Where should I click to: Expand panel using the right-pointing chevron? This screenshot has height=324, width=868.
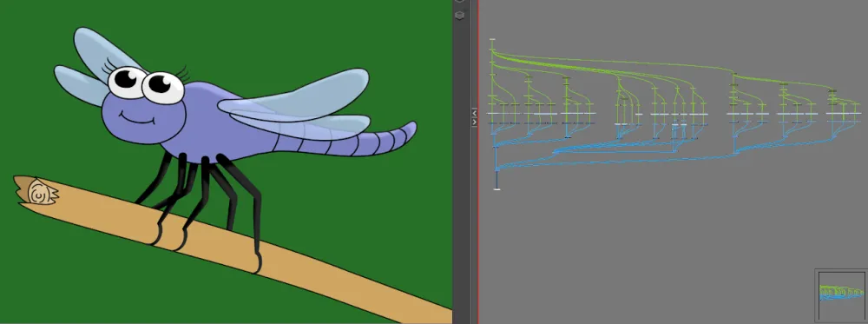pyautogui.click(x=475, y=122)
